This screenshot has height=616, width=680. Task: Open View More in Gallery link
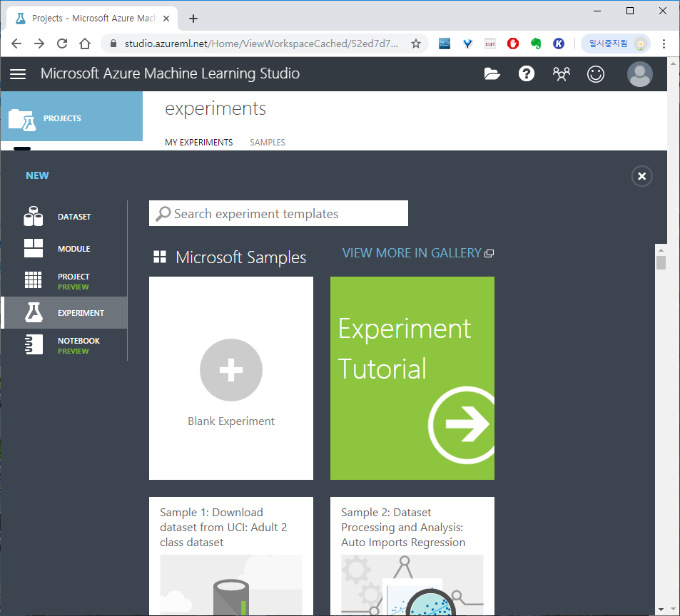417,253
